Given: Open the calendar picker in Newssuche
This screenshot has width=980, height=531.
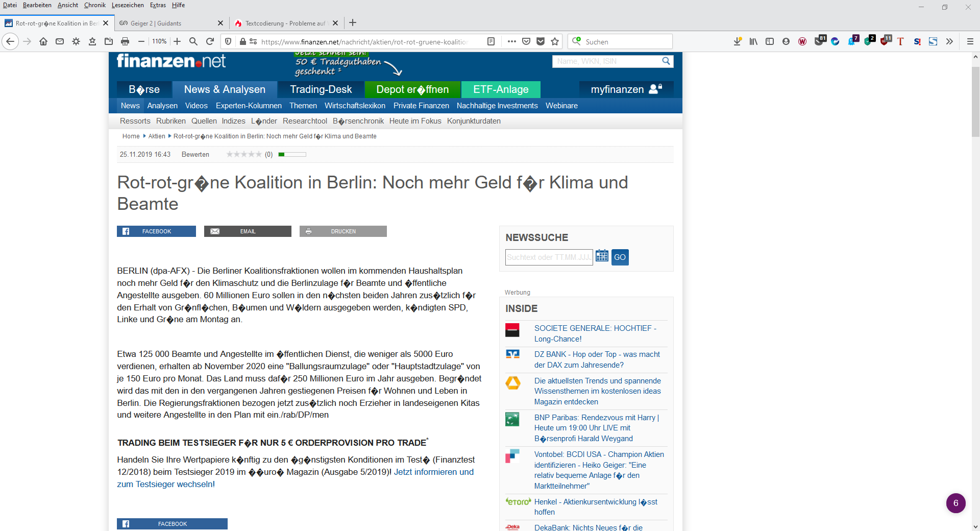Looking at the screenshot, I should (x=602, y=256).
